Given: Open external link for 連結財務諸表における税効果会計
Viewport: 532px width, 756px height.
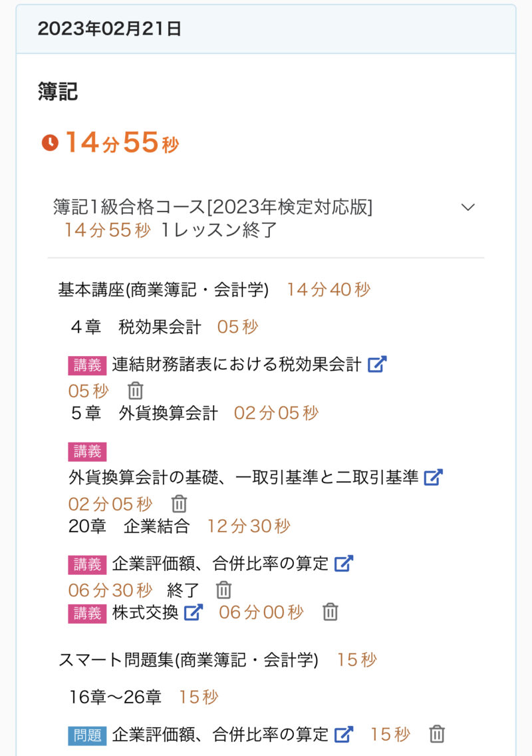Looking at the screenshot, I should point(377,364).
